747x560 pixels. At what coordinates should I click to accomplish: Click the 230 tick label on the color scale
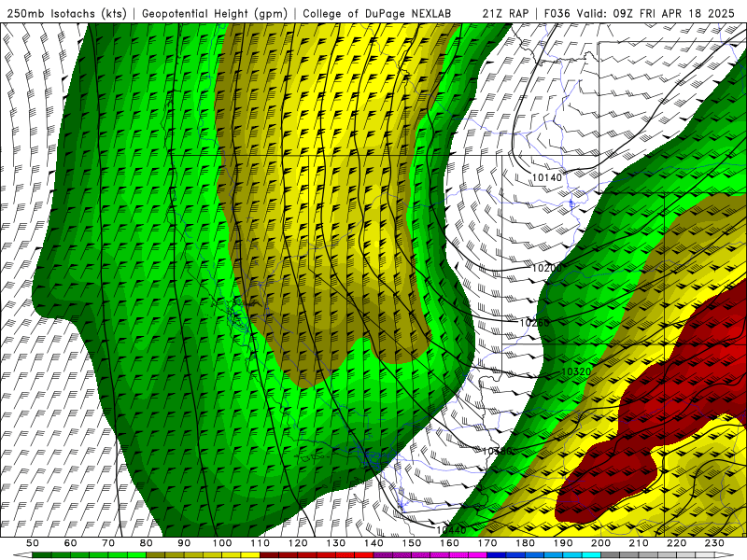point(714,543)
